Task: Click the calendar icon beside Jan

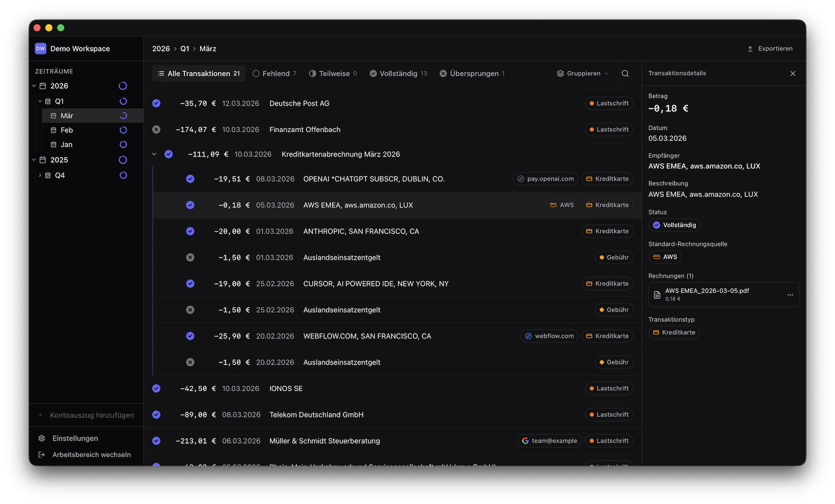Action: tap(53, 145)
